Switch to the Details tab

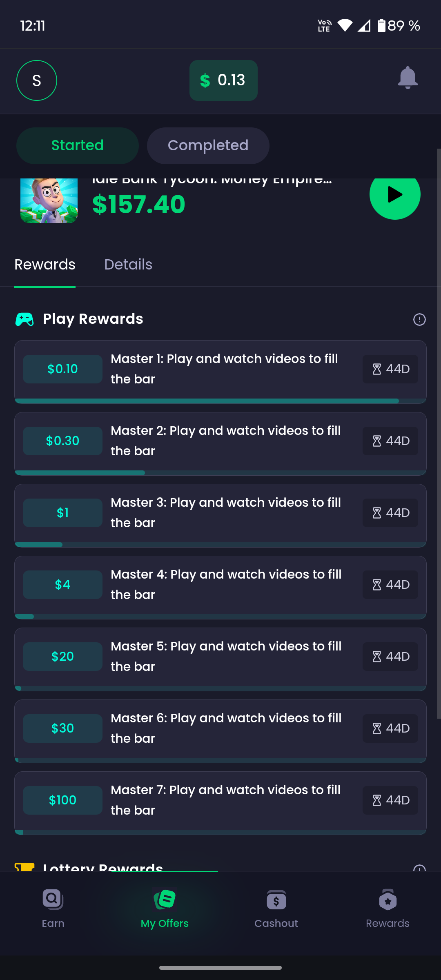click(128, 265)
